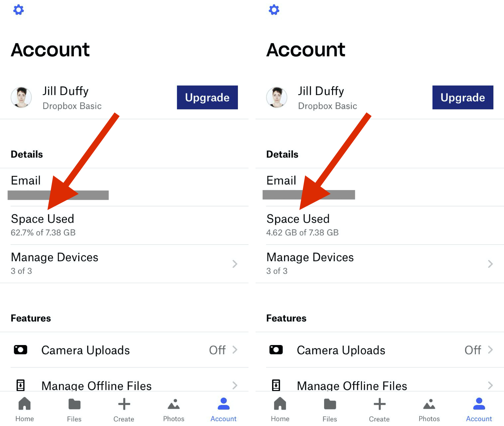Select Account tab in right screenshot
The width and height of the screenshot is (504, 426).
pyautogui.click(x=479, y=410)
